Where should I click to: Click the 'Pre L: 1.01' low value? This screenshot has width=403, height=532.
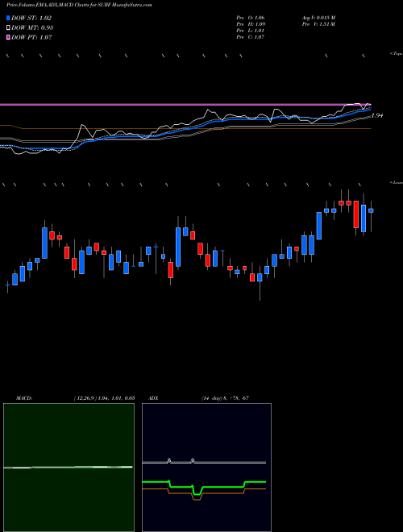click(x=251, y=31)
